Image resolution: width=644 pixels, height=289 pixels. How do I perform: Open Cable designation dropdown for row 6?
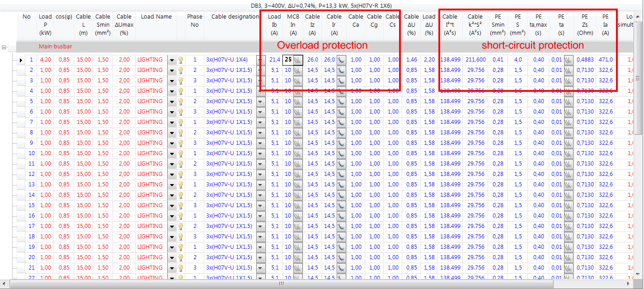(260, 112)
